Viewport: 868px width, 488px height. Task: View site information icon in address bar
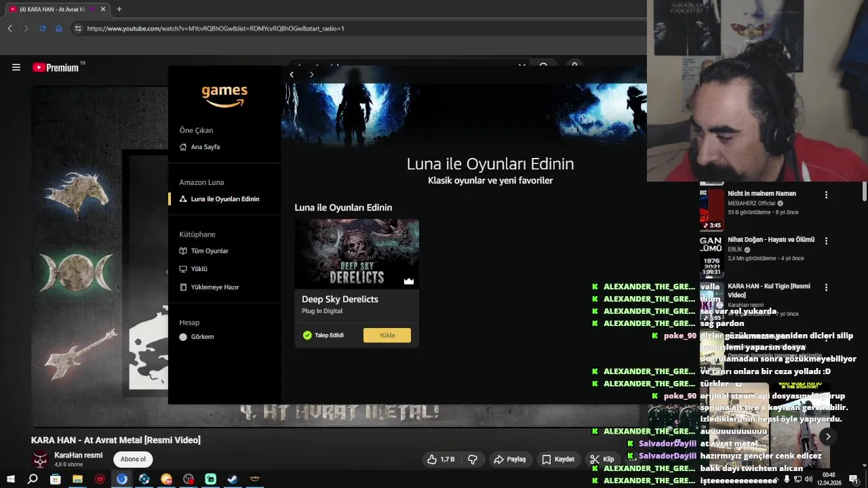coord(78,28)
